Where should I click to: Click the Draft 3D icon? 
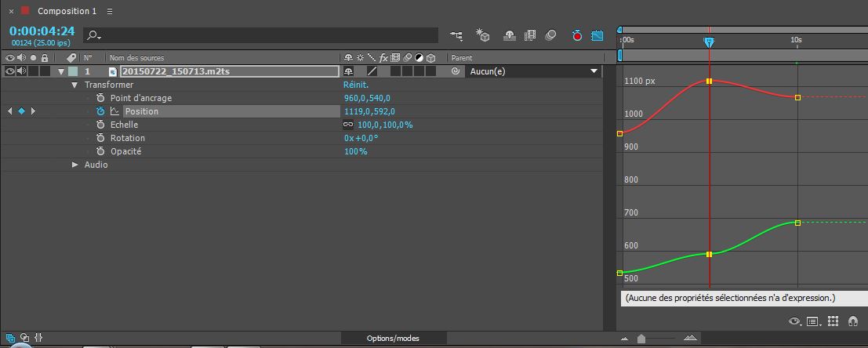(x=483, y=35)
